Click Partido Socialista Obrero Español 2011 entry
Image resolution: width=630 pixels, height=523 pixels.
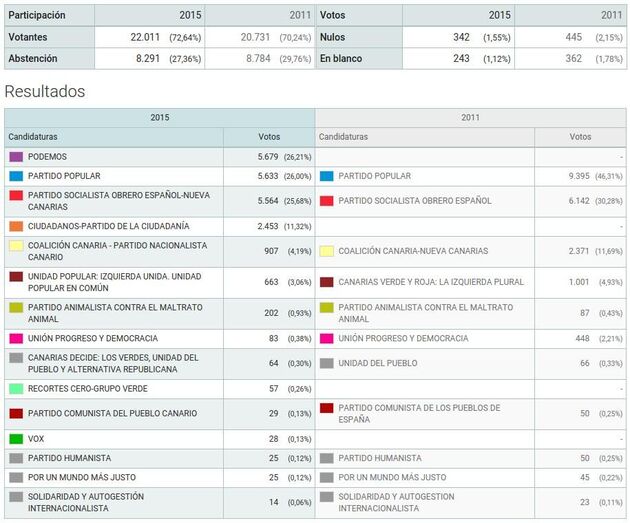coord(415,201)
